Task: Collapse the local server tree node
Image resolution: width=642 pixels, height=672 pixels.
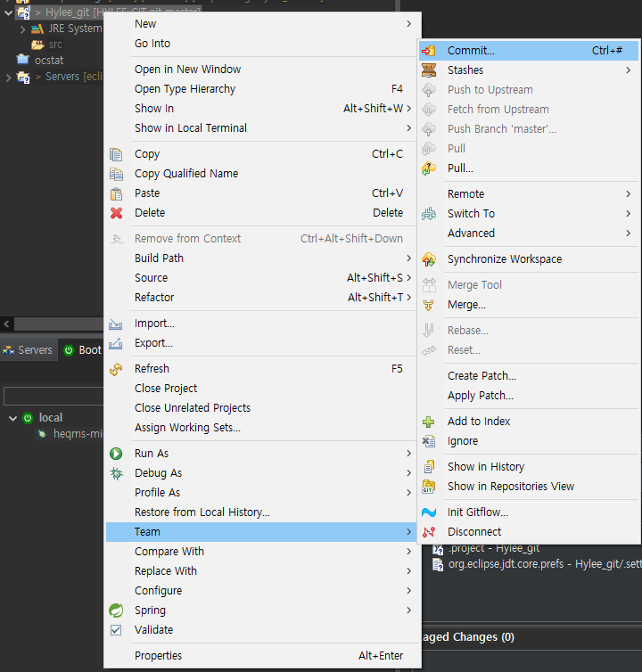Action: [12, 418]
